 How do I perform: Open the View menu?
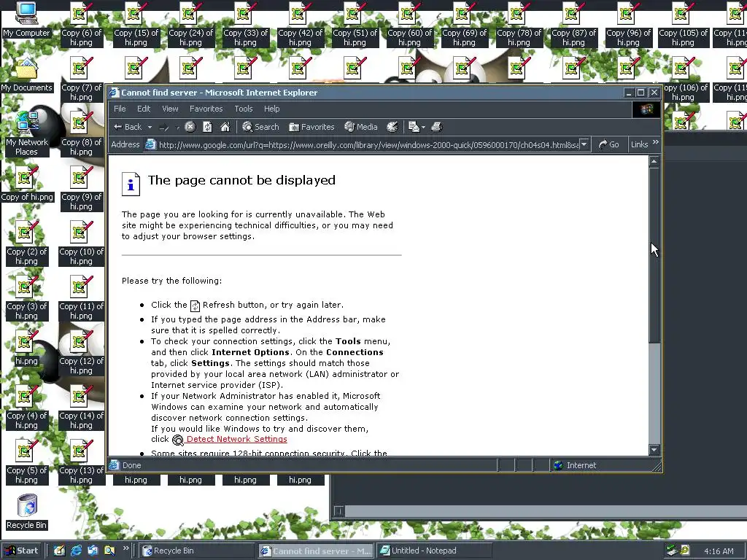coord(170,109)
